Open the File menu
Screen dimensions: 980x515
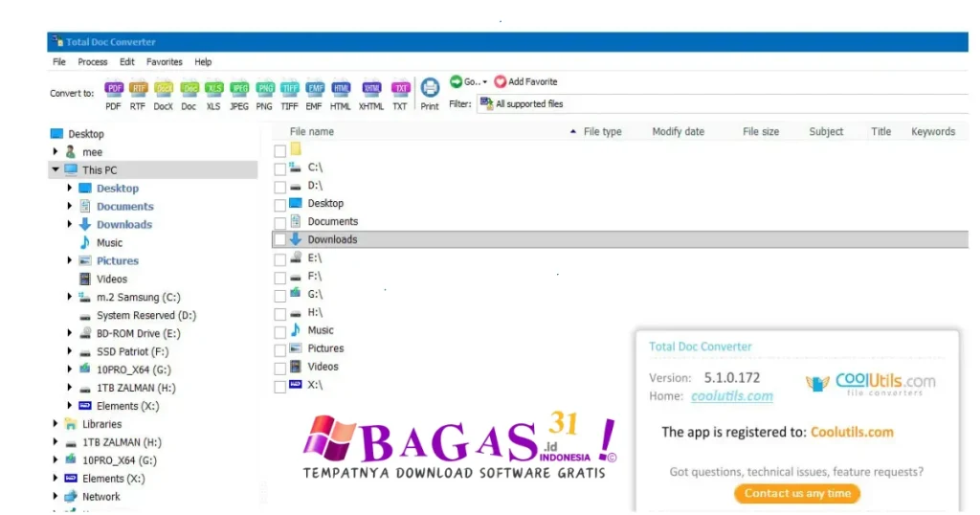[59, 62]
